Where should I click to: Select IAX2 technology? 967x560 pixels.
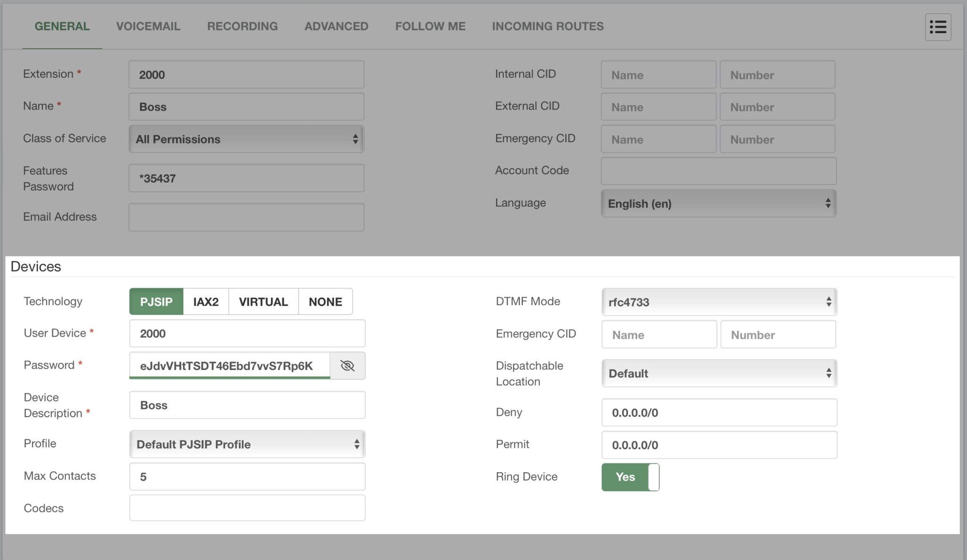[206, 301]
